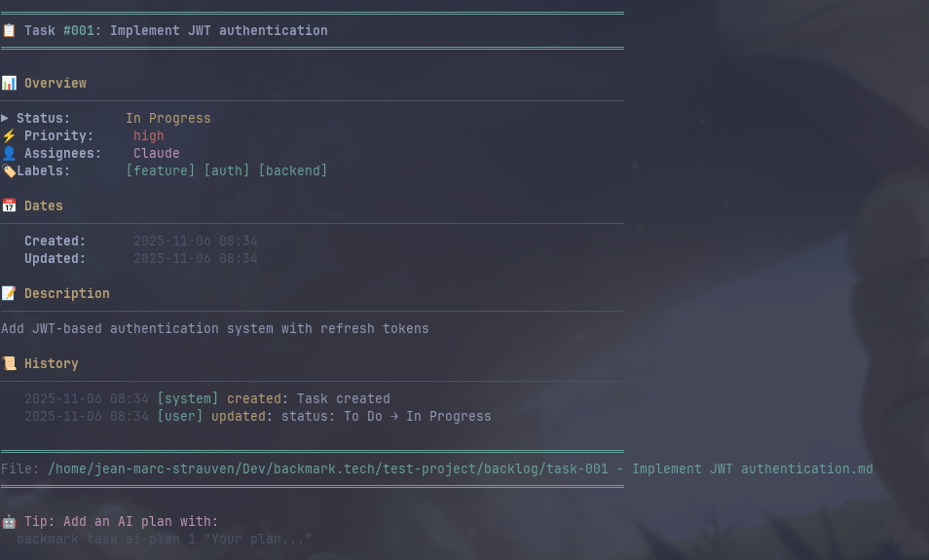Click the lightning bolt icon beside Priority

9,135
